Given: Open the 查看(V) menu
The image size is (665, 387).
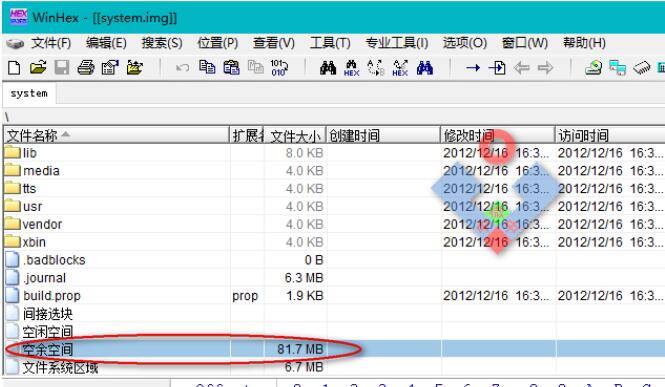Looking at the screenshot, I should [x=274, y=43].
